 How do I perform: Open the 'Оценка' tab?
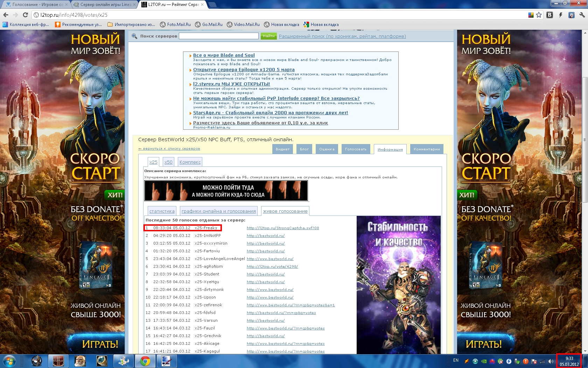(327, 149)
